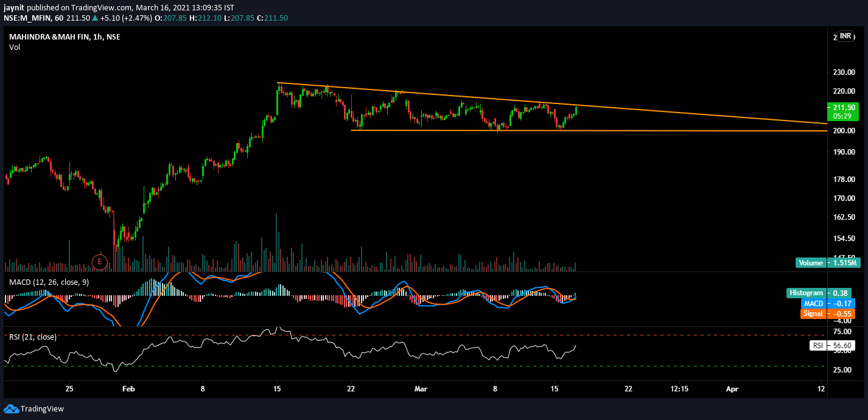Click the TradingView logo in the footer
868x420 pixels.
click(x=34, y=408)
